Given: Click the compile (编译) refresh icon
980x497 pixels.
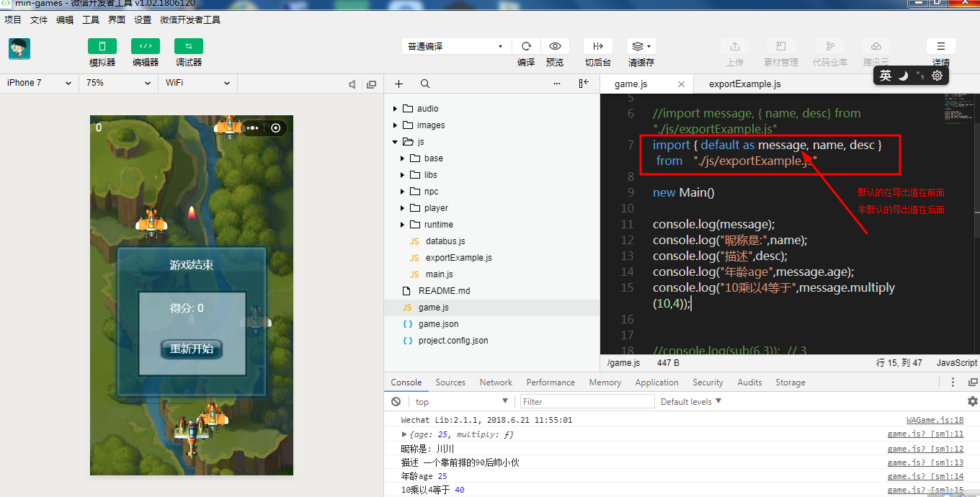Looking at the screenshot, I should [x=526, y=46].
